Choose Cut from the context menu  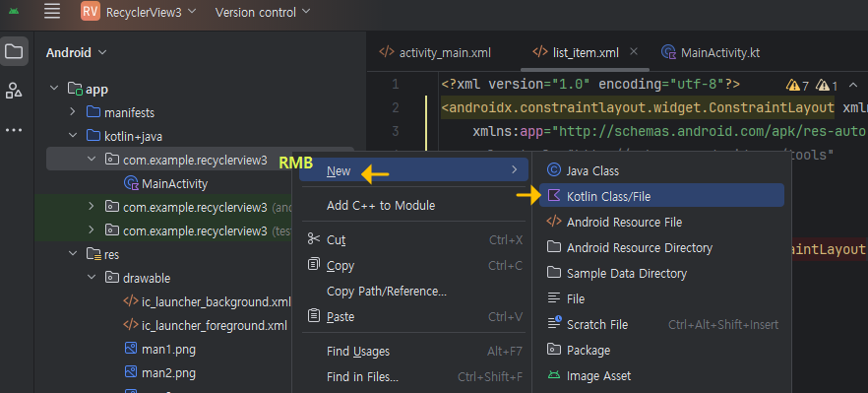[413, 240]
